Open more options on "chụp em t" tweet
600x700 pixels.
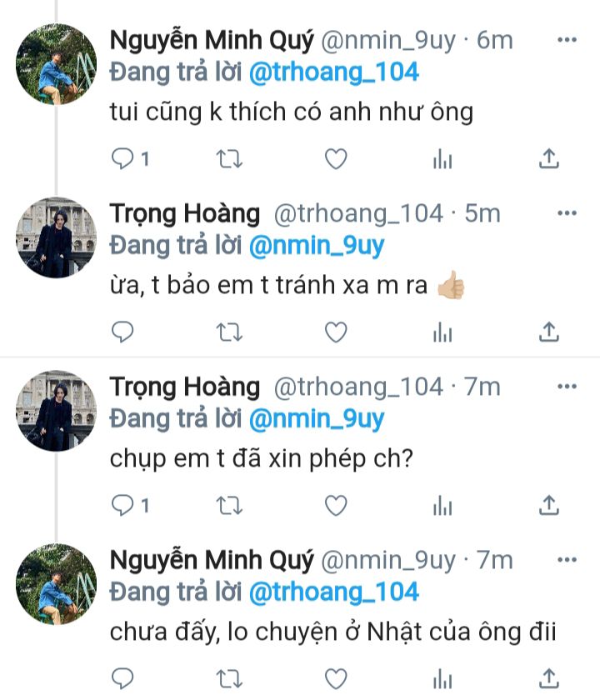click(567, 387)
